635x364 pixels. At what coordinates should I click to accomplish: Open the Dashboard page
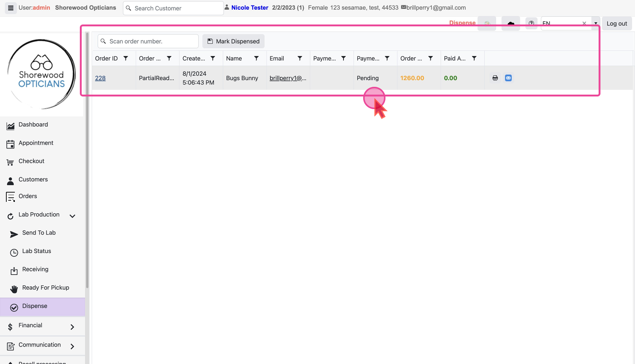pyautogui.click(x=33, y=125)
